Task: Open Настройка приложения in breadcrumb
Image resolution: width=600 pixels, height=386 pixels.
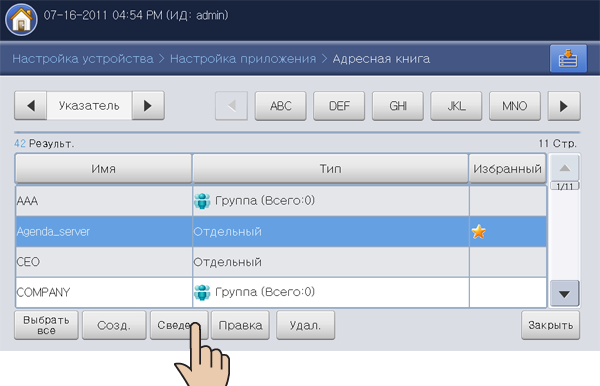Action: [243, 59]
